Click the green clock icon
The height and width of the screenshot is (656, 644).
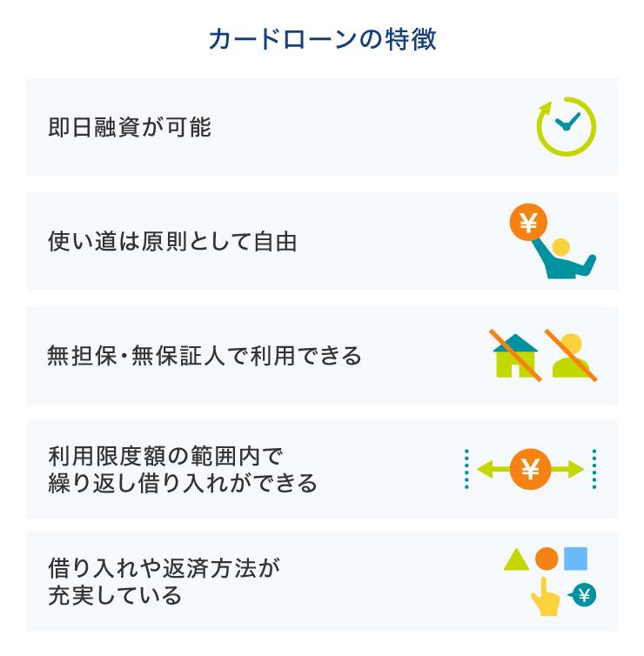[566, 127]
